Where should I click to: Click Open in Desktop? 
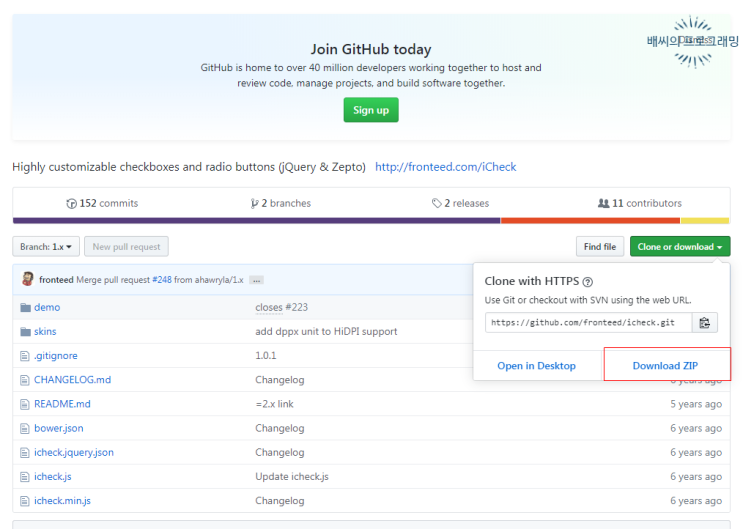[536, 365]
